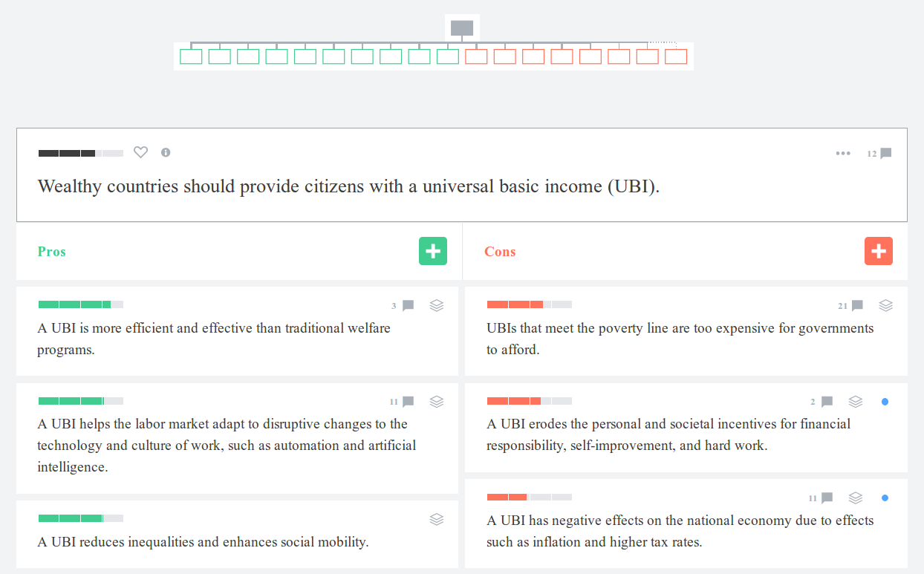Click layers icon on too-expensive con claim
Screen dimensions: 924x574
[885, 305]
